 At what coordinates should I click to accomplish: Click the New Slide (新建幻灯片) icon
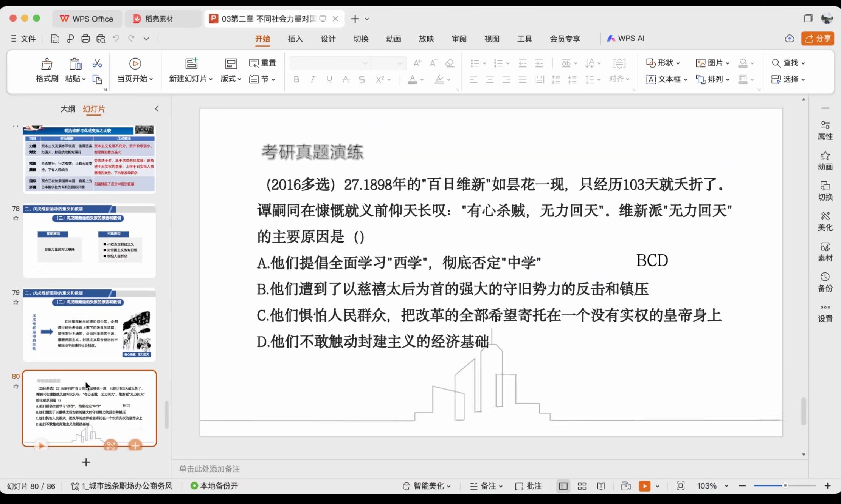pyautogui.click(x=191, y=63)
